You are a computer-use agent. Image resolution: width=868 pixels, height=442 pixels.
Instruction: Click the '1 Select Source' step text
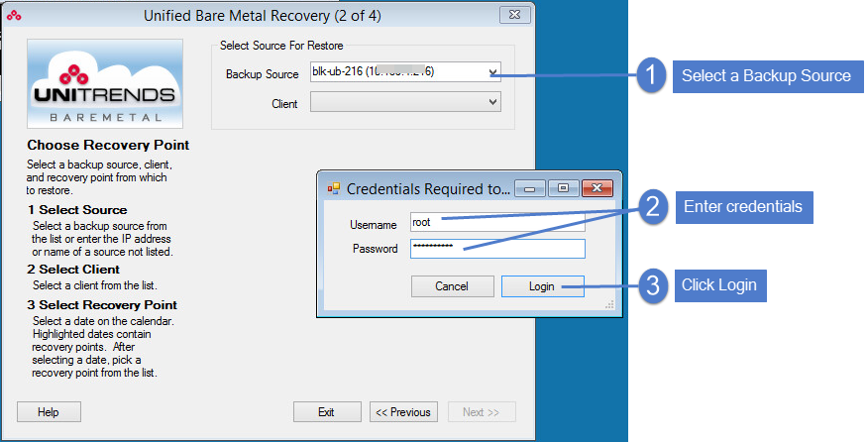(x=77, y=210)
